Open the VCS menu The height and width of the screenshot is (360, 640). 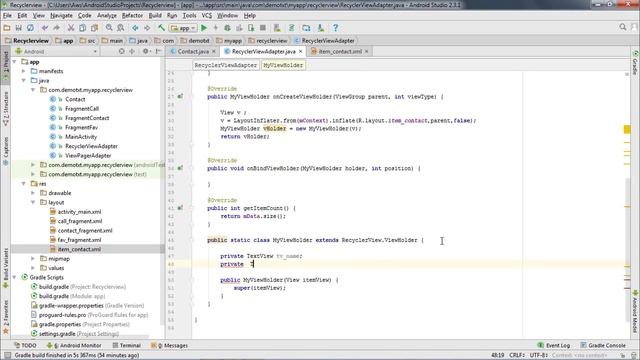[x=207, y=16]
